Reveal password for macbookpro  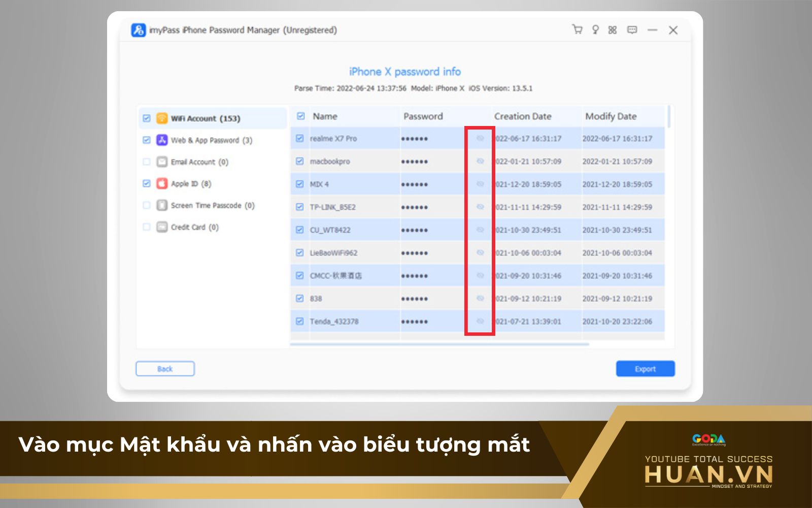(480, 161)
